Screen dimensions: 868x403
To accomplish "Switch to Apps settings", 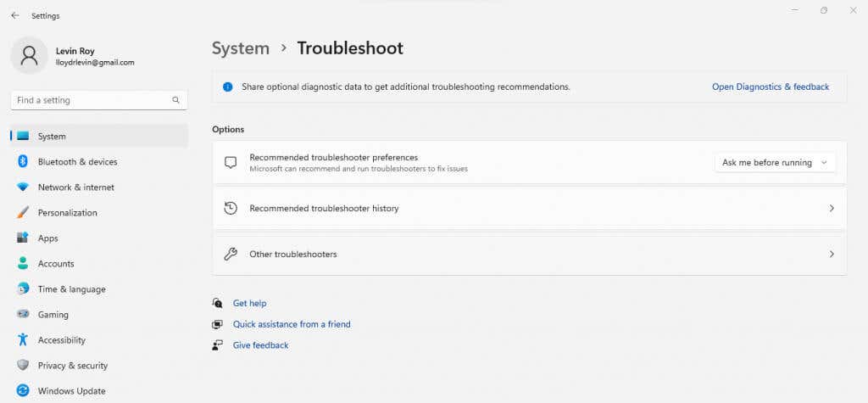I will coord(99,238).
